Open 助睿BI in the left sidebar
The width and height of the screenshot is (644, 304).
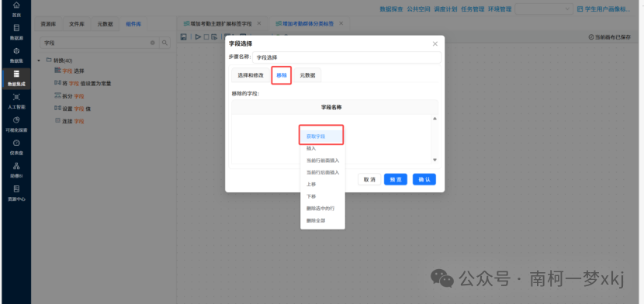tap(16, 171)
